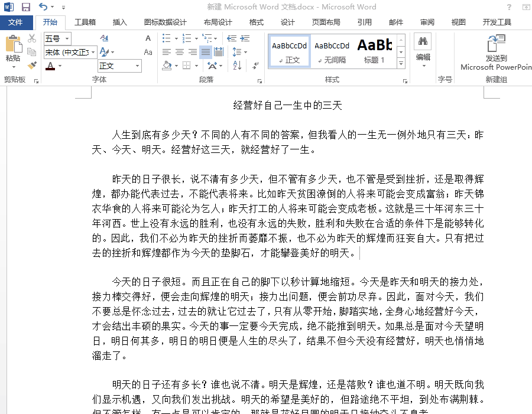The width and height of the screenshot is (532, 414).
Task: Click the multilevel list icon
Action: 207,38
